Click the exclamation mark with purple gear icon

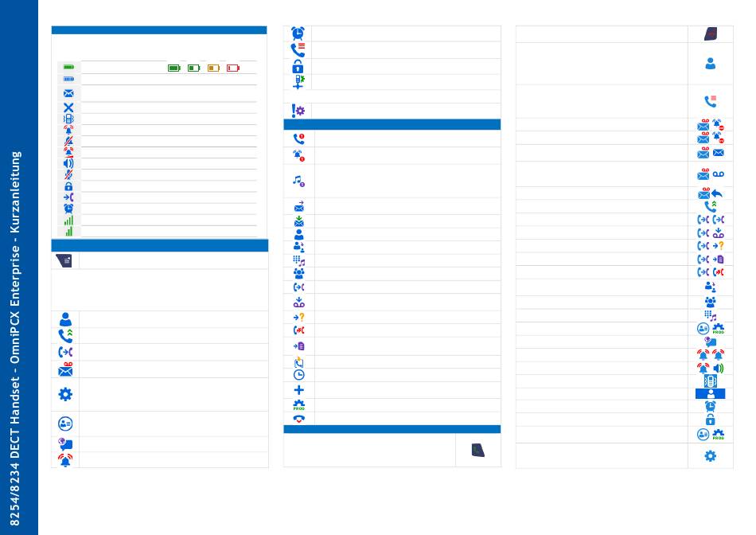click(298, 111)
